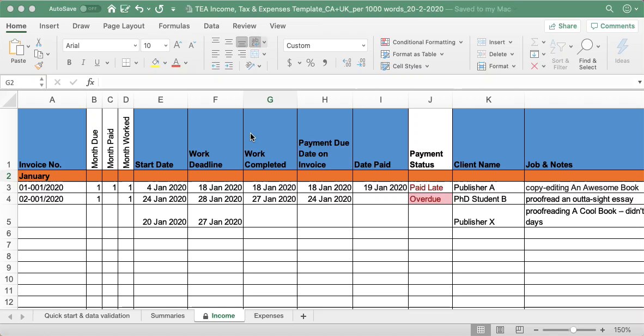Viewport: 644px width, 336px height.
Task: Open the Format cells menu
Action: coord(496,66)
